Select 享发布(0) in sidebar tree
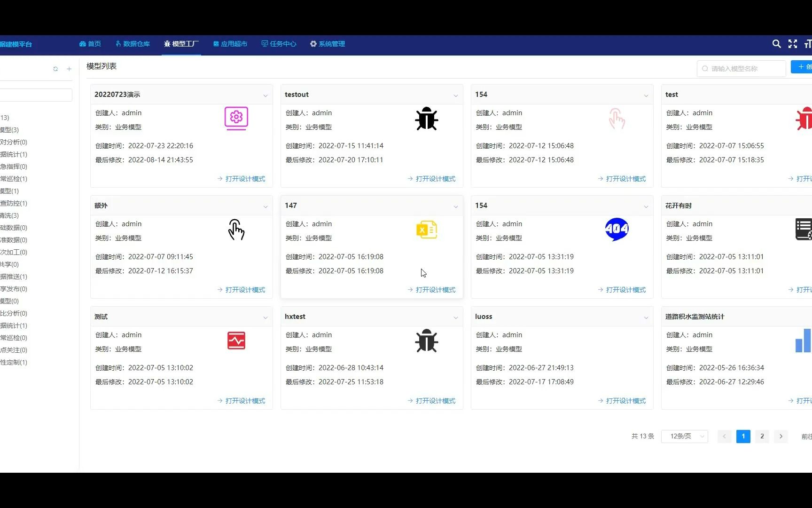The width and height of the screenshot is (812, 508). click(14, 289)
